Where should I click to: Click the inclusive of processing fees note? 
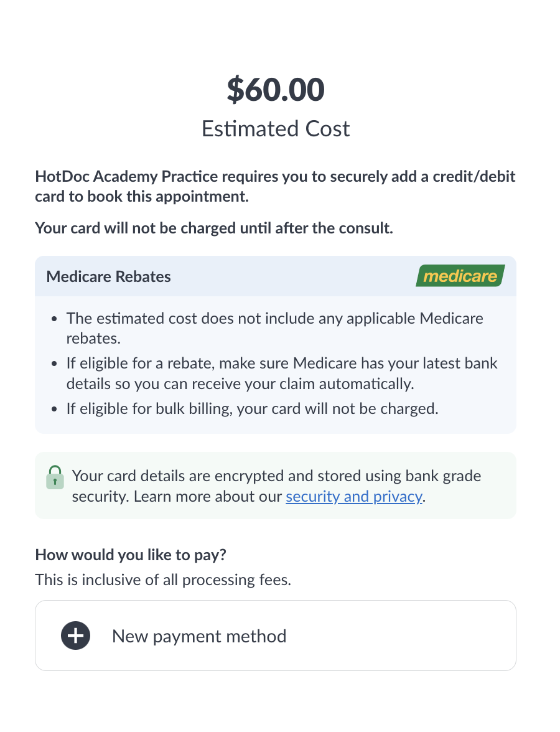pyautogui.click(x=163, y=580)
